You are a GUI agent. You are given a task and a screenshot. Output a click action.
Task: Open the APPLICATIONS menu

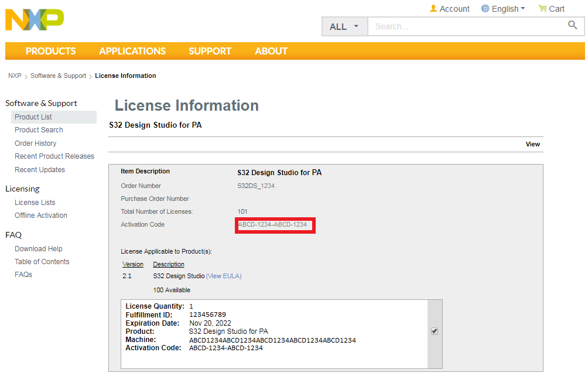pyautogui.click(x=132, y=51)
